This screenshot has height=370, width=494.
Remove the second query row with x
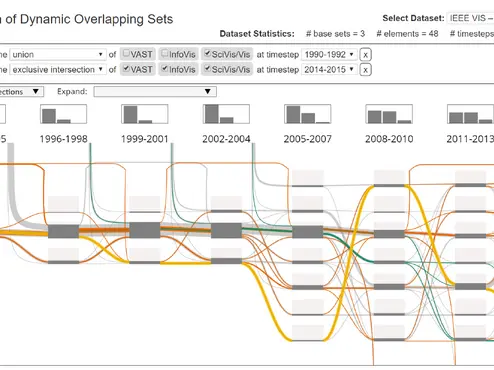click(x=365, y=70)
